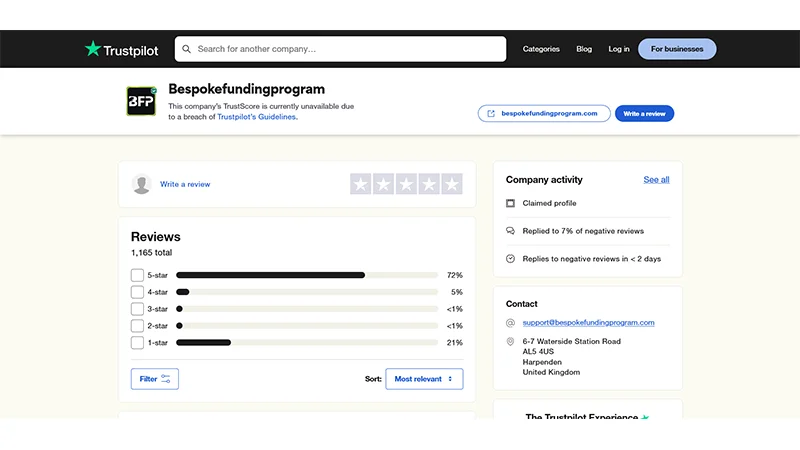The image size is (800, 450).
Task: Open the Most relevant sort dropdown
Action: (x=424, y=379)
